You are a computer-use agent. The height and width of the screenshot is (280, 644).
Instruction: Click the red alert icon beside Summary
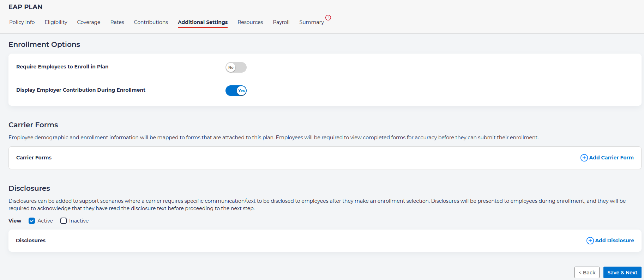(328, 18)
